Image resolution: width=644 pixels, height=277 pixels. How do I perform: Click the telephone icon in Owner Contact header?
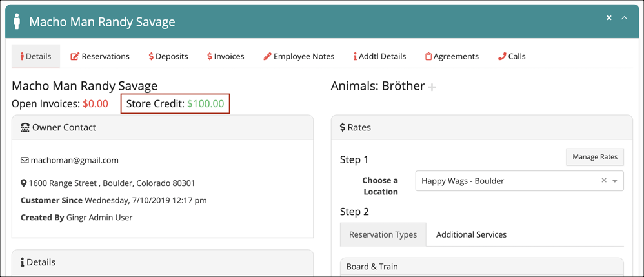(x=25, y=127)
